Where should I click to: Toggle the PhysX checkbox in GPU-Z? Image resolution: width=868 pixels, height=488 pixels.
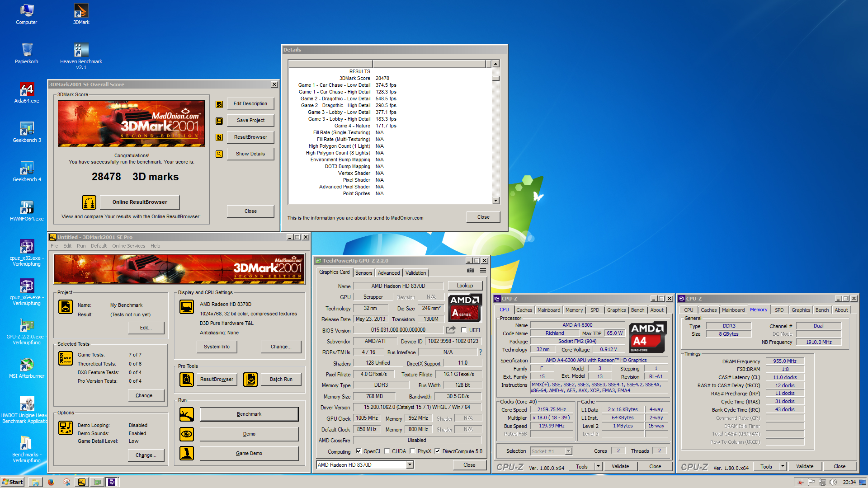(x=413, y=451)
